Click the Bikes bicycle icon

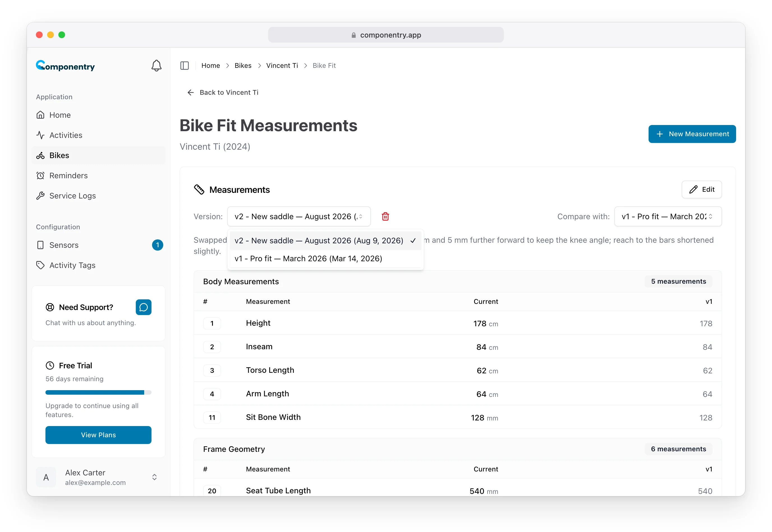click(40, 155)
